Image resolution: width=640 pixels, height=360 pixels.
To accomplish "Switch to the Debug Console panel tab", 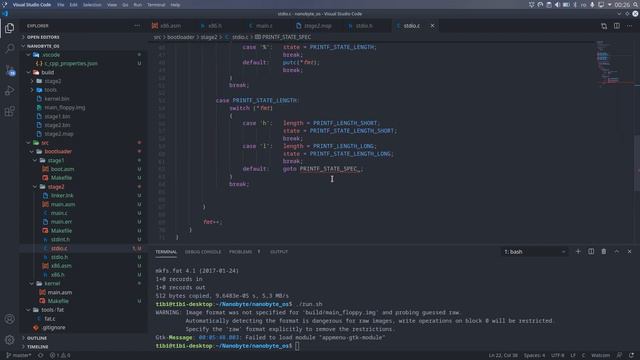I will pos(203,252).
